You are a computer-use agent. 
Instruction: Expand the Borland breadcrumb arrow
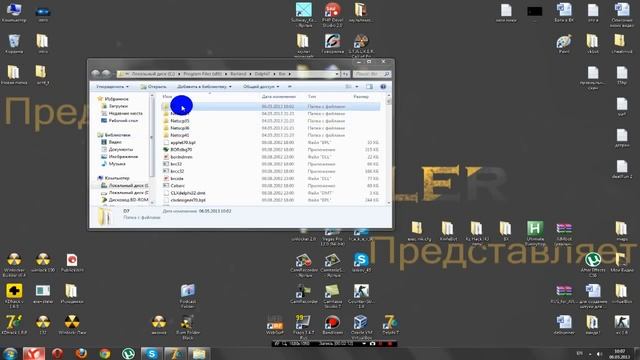tap(251, 74)
